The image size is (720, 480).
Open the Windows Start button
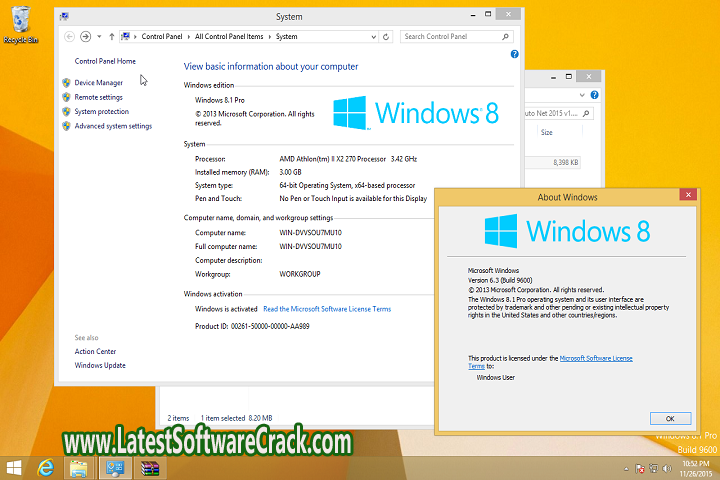pos(14,469)
